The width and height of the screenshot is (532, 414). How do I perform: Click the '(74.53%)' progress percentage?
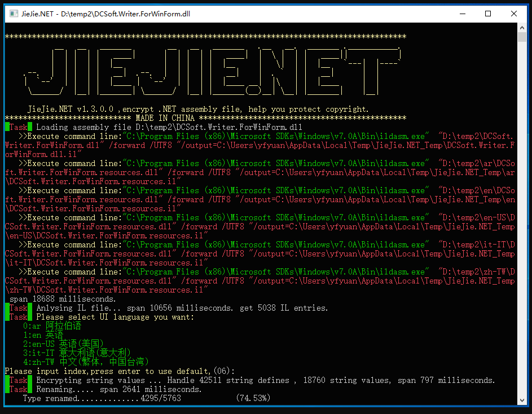click(253, 398)
